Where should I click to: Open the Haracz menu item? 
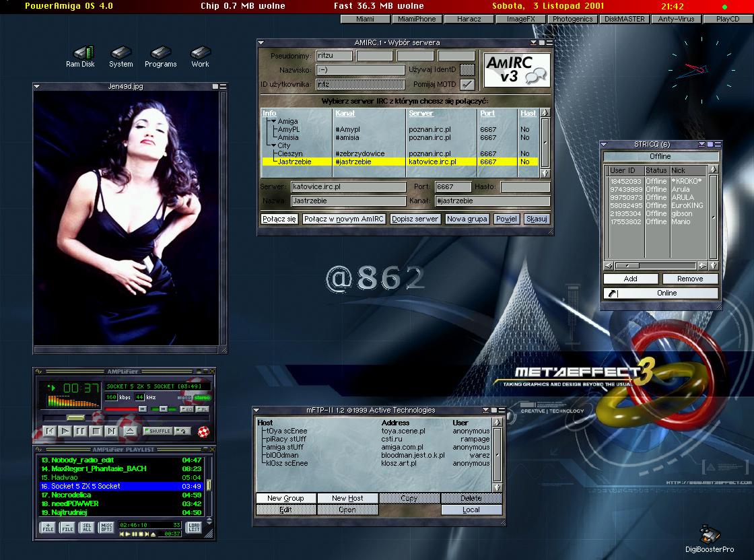(469, 19)
